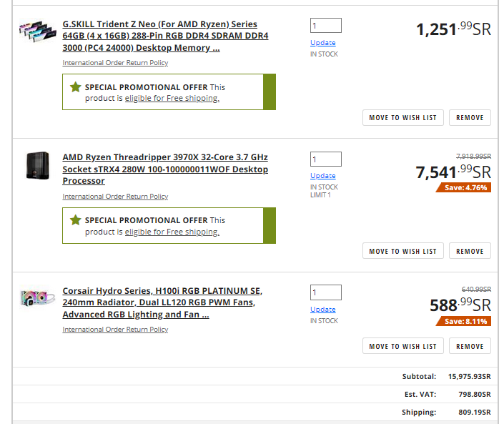Click the Est. VAT 798.80SR value
The width and height of the screenshot is (504, 424).
click(x=475, y=395)
